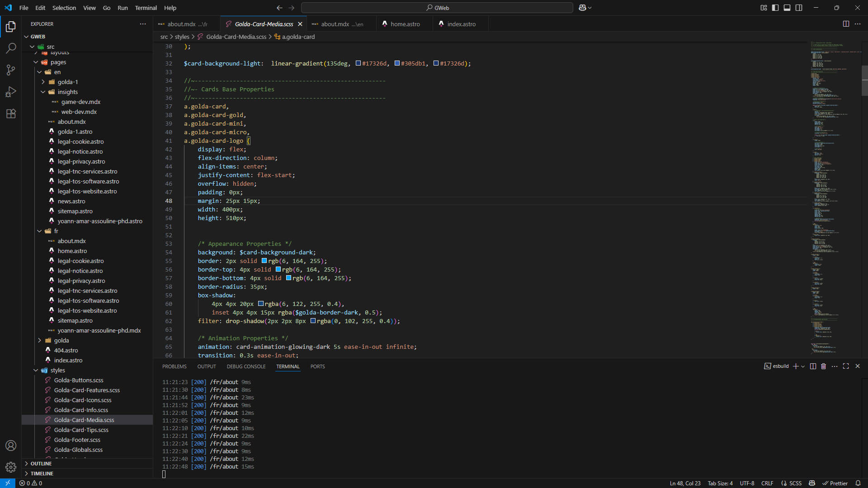868x488 pixels.
Task: Open the Run and Debug view
Action: click(11, 92)
